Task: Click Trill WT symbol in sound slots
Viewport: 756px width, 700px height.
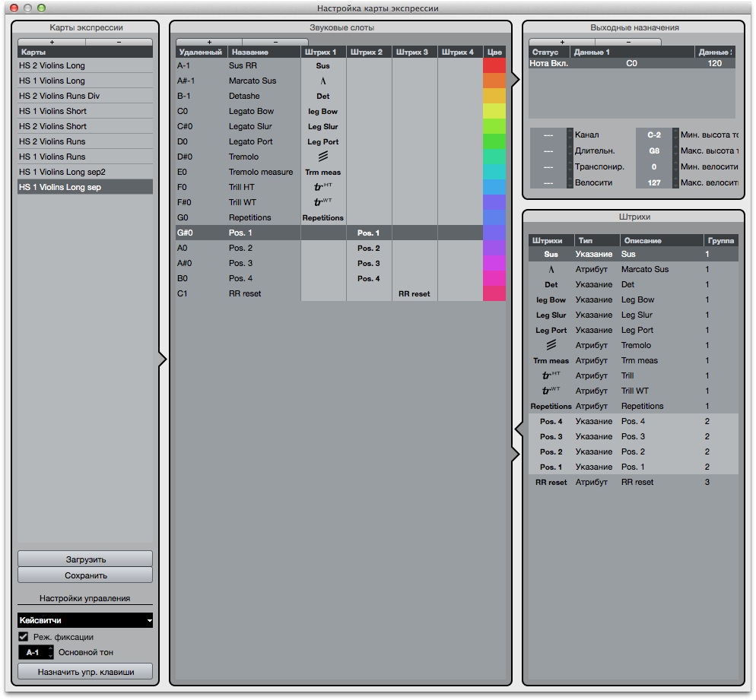Action: (323, 202)
